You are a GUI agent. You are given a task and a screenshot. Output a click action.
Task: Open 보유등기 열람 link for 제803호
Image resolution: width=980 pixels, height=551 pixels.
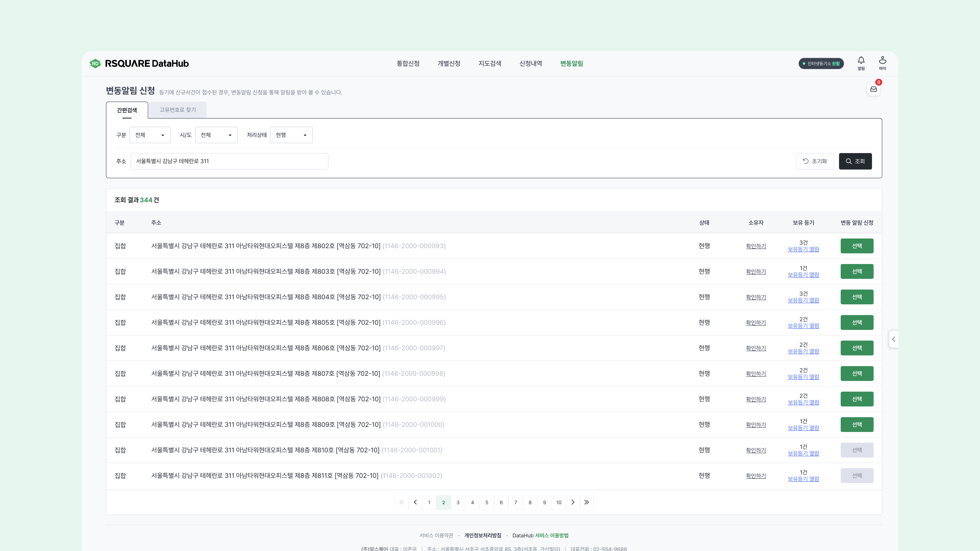point(803,274)
